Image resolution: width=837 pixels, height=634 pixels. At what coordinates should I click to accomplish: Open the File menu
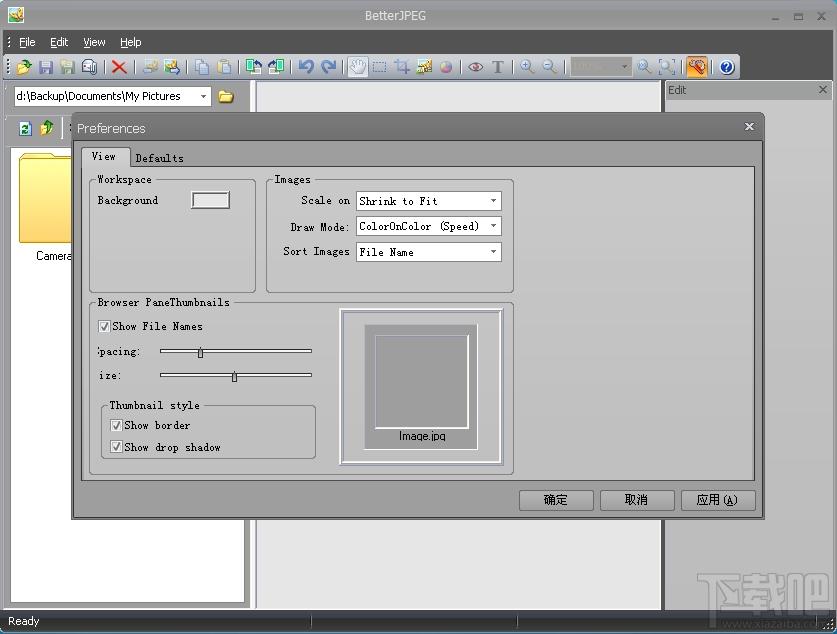click(27, 42)
